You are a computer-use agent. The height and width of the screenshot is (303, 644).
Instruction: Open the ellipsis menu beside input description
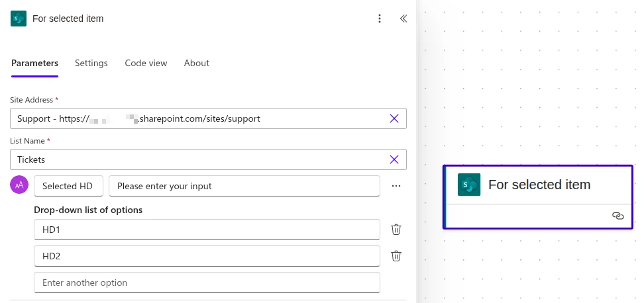point(396,186)
